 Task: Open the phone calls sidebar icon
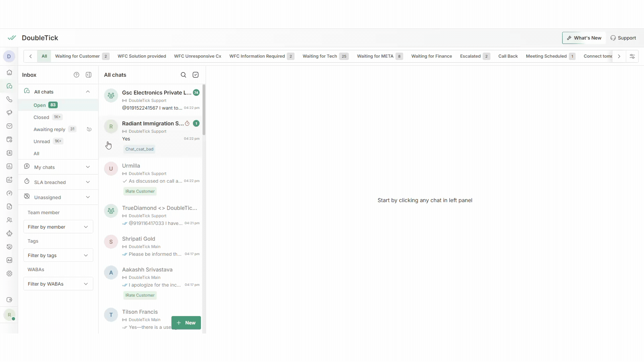(x=9, y=99)
